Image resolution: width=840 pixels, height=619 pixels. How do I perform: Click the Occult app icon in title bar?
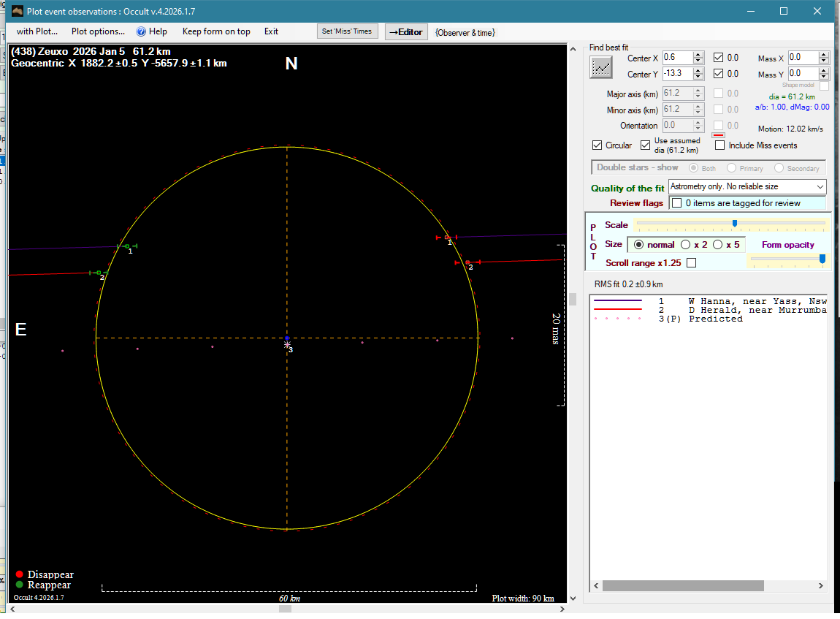[17, 11]
